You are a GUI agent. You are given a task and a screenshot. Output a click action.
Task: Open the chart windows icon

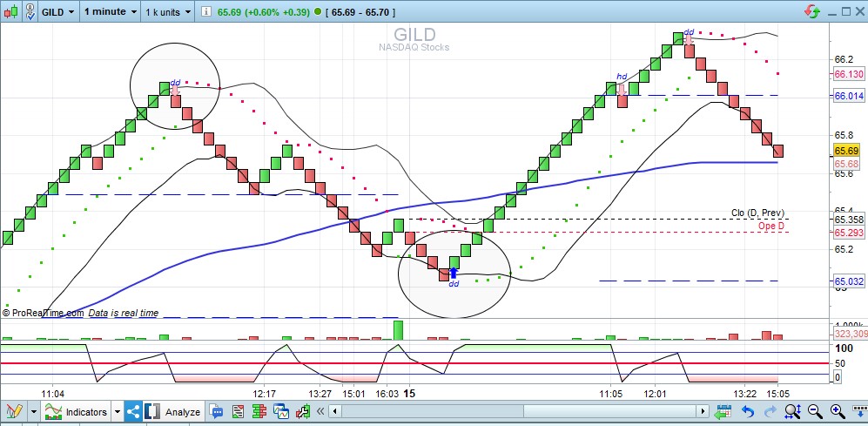click(x=281, y=411)
